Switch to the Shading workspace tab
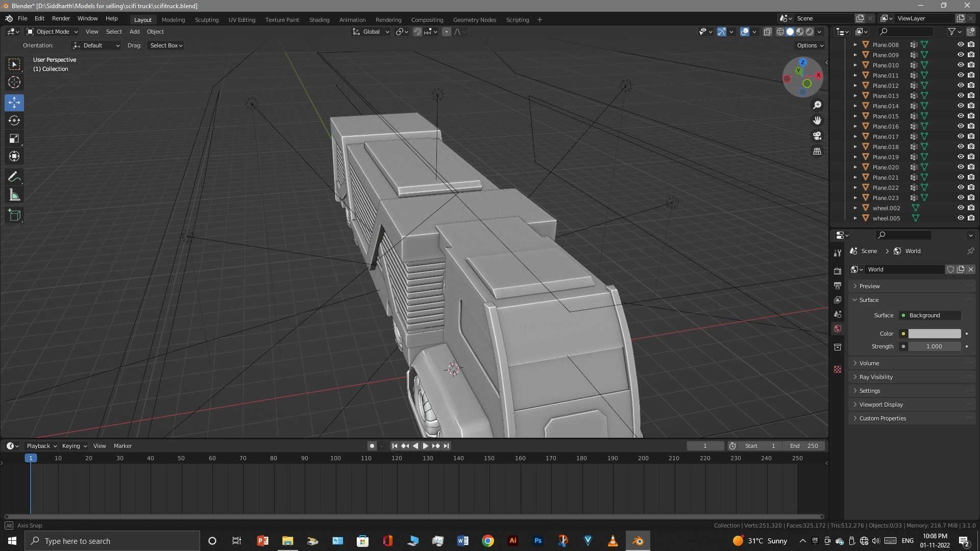This screenshot has width=980, height=551. pyautogui.click(x=319, y=20)
